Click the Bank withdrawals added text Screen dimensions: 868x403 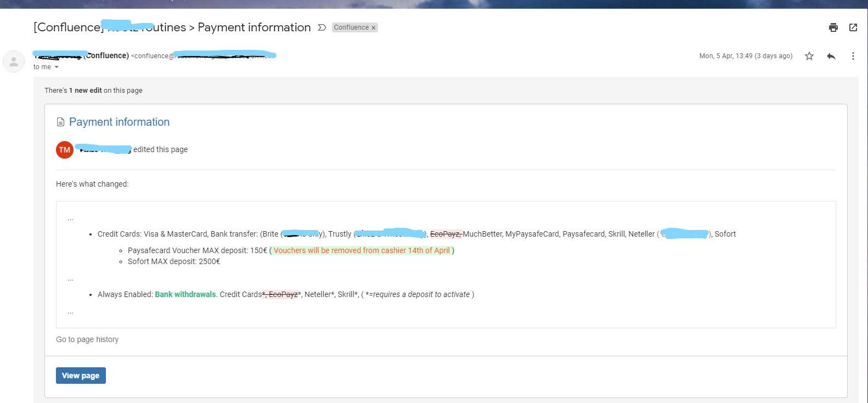pyautogui.click(x=185, y=294)
